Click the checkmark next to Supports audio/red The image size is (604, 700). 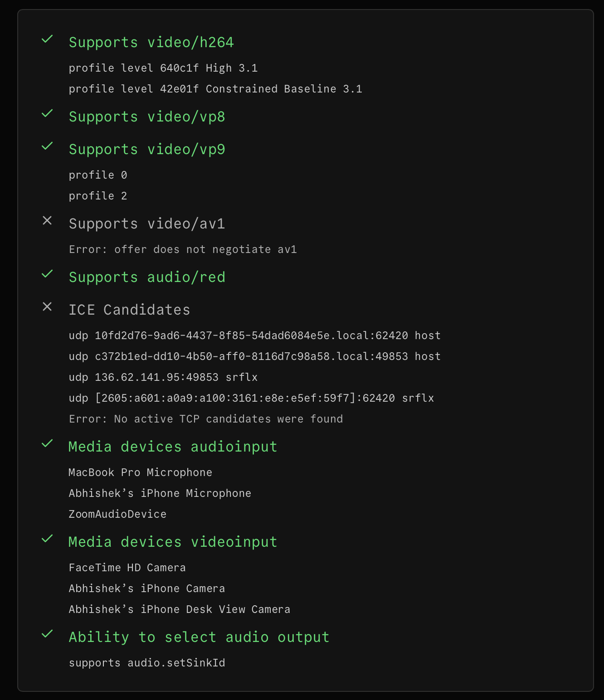[47, 274]
